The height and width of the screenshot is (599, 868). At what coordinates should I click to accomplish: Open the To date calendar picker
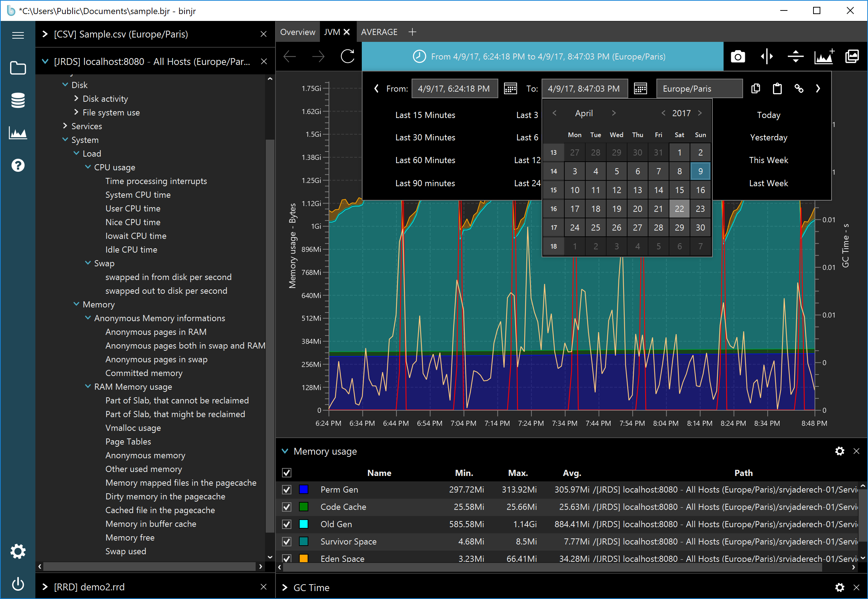point(640,88)
